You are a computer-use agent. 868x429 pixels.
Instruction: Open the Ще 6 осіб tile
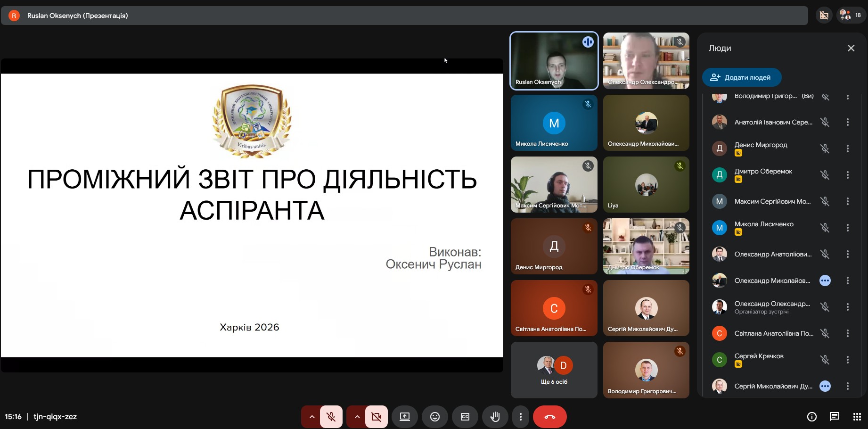554,370
